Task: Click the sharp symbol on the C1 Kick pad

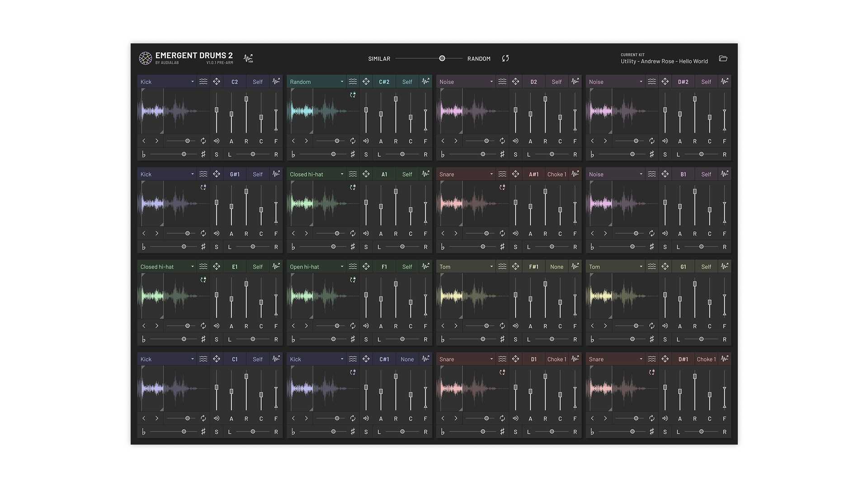Action: [x=203, y=432]
